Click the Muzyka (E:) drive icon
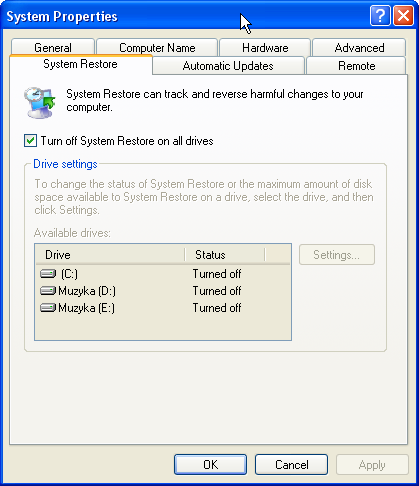Viewport: 419px width, 486px height. (x=48, y=308)
